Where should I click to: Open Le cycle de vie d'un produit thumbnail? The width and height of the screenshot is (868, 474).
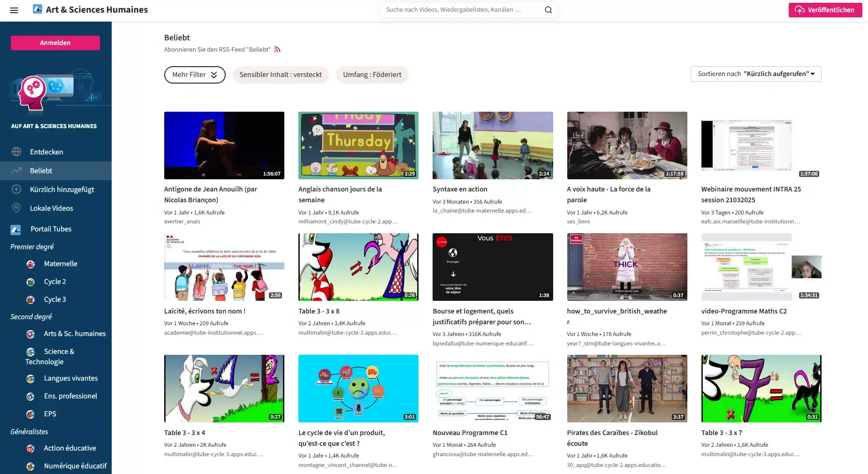click(x=358, y=389)
